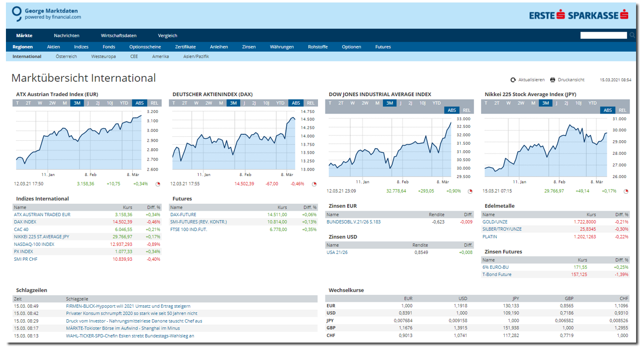Screen dimensions: 644x347
Task: Go to the Aktien section
Action: 54,47
